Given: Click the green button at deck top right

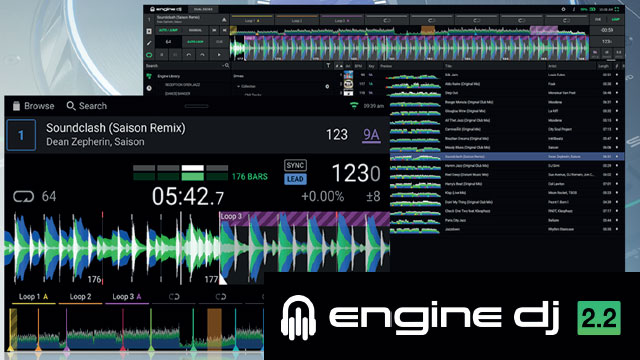Looking at the screenshot, I should (616, 20).
